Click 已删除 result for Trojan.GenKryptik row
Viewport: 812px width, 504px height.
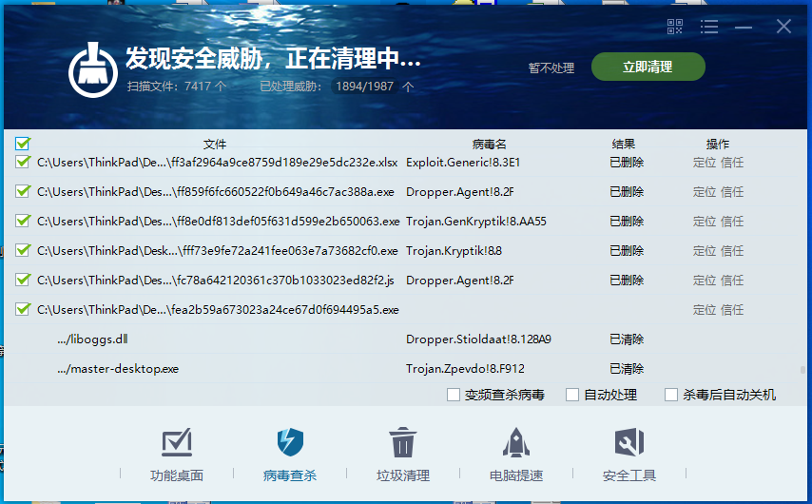(627, 222)
